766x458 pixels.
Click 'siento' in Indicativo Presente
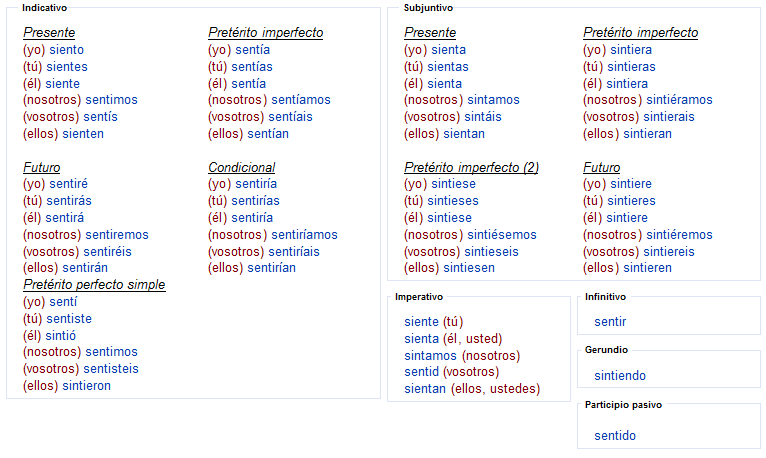(x=66, y=50)
